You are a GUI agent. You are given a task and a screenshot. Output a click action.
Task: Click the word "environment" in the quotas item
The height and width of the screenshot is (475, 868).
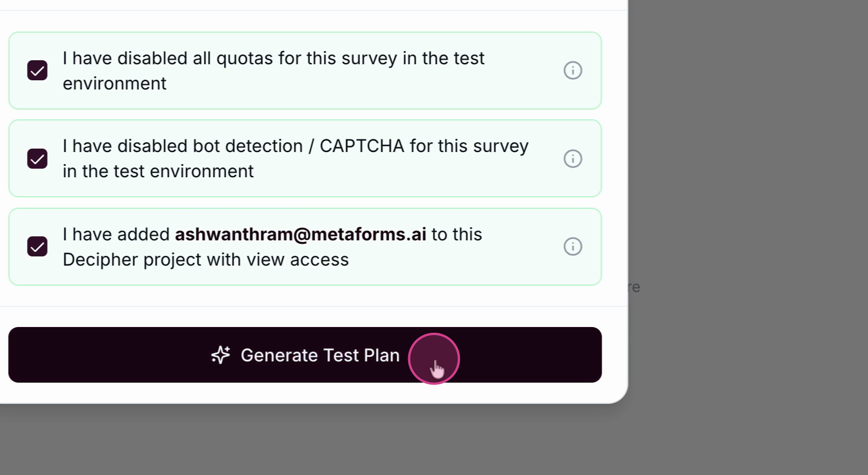pos(114,84)
